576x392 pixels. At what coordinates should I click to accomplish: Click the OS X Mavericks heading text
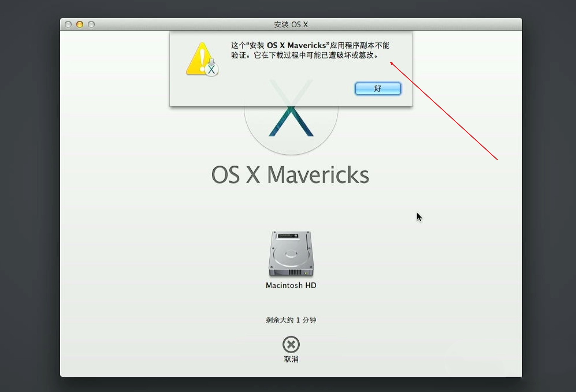coord(290,175)
